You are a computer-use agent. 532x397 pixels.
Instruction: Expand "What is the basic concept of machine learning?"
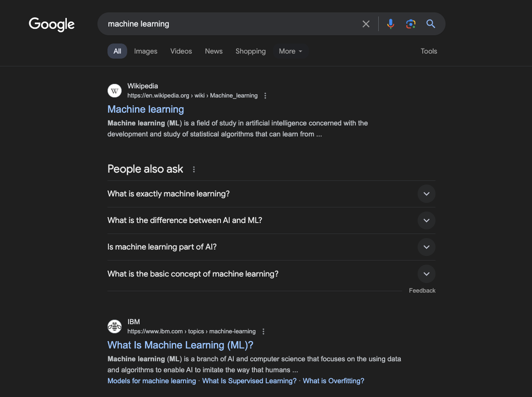[271, 274]
